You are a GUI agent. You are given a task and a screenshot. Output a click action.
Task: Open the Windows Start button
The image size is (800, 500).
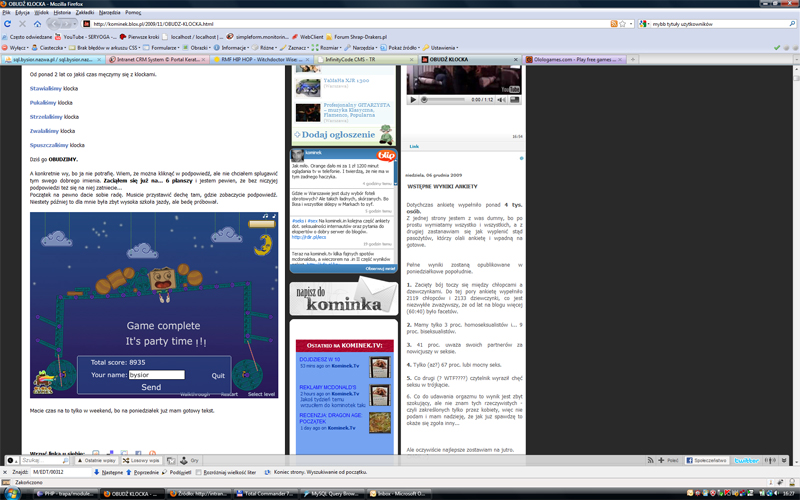[11, 493]
